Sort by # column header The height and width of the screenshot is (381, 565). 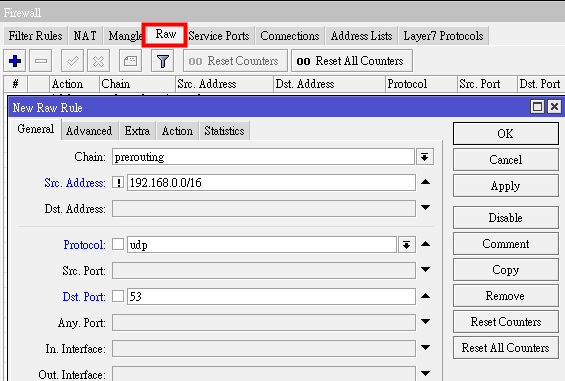click(x=15, y=84)
